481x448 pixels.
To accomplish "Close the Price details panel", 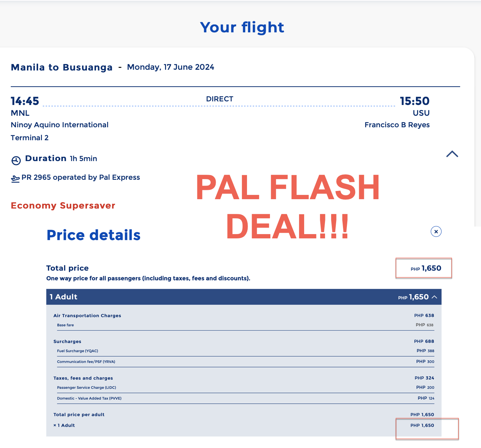I will click(x=436, y=232).
